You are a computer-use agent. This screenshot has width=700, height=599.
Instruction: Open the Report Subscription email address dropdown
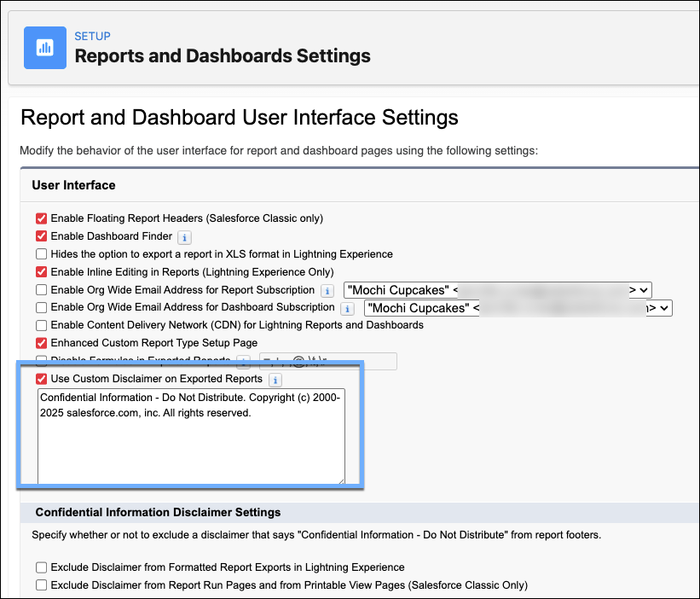tap(642, 290)
